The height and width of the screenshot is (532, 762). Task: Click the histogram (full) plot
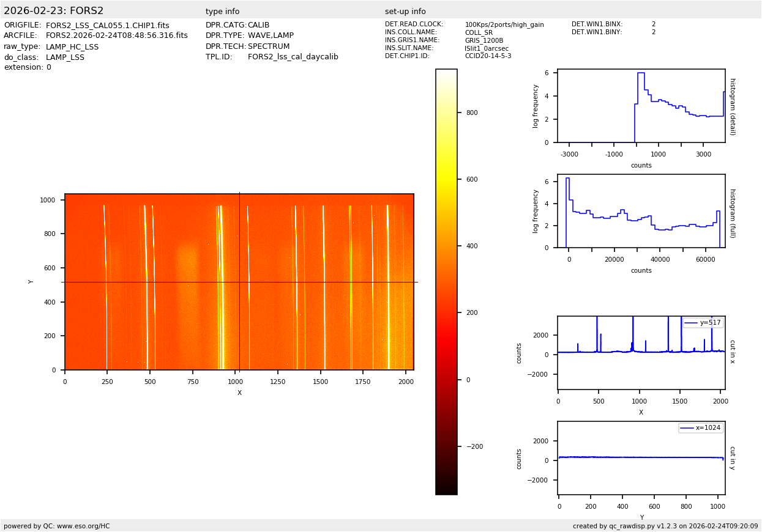[641, 211]
